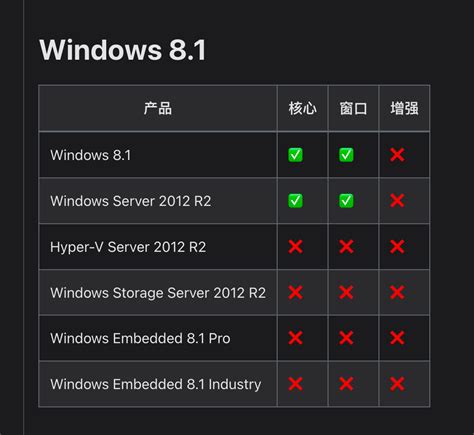Select the 产品 column header

coord(158,108)
